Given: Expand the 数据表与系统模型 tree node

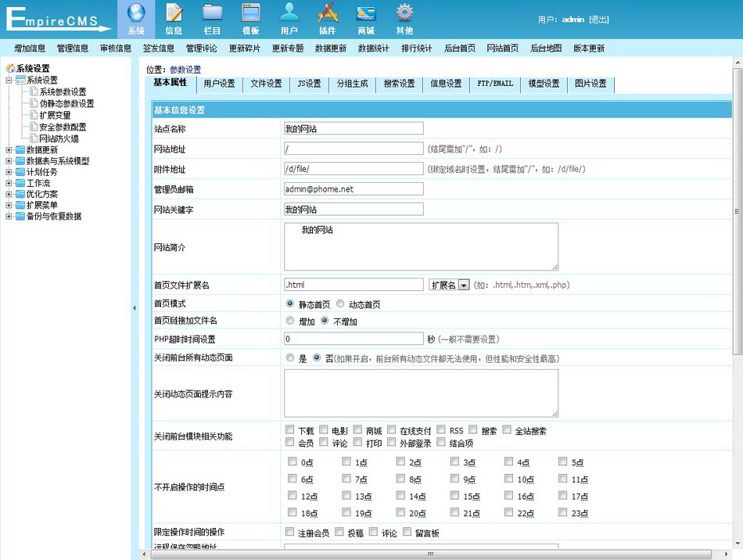Looking at the screenshot, I should 9,161.
